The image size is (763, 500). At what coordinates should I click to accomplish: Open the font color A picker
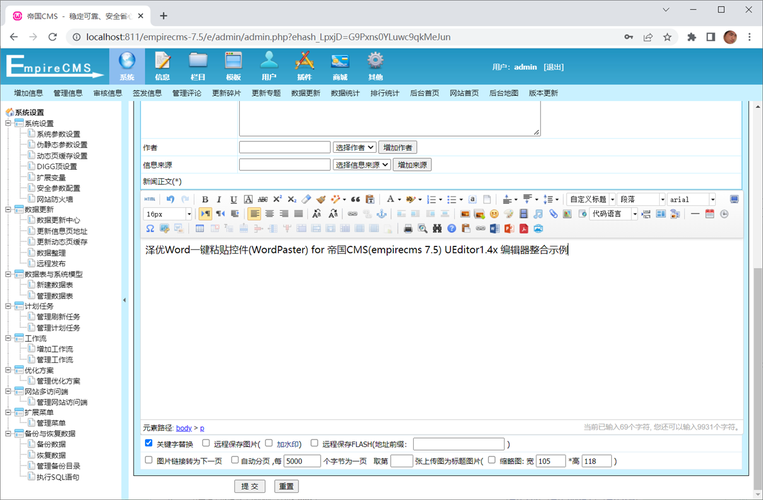(x=390, y=199)
